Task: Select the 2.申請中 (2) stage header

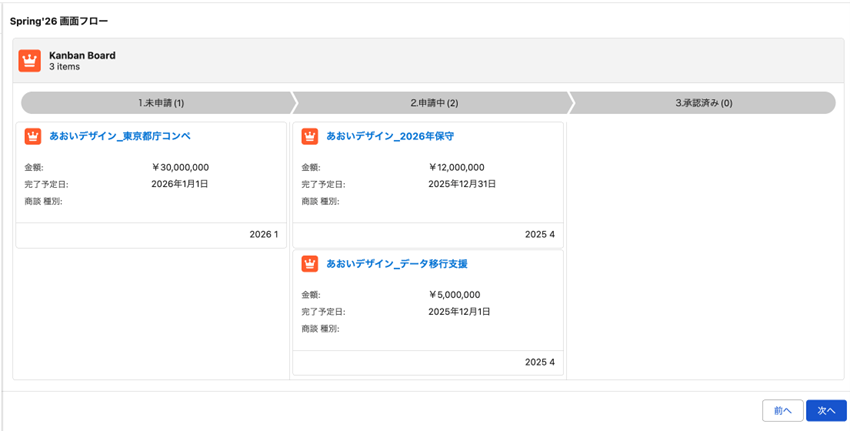Action: 434,103
